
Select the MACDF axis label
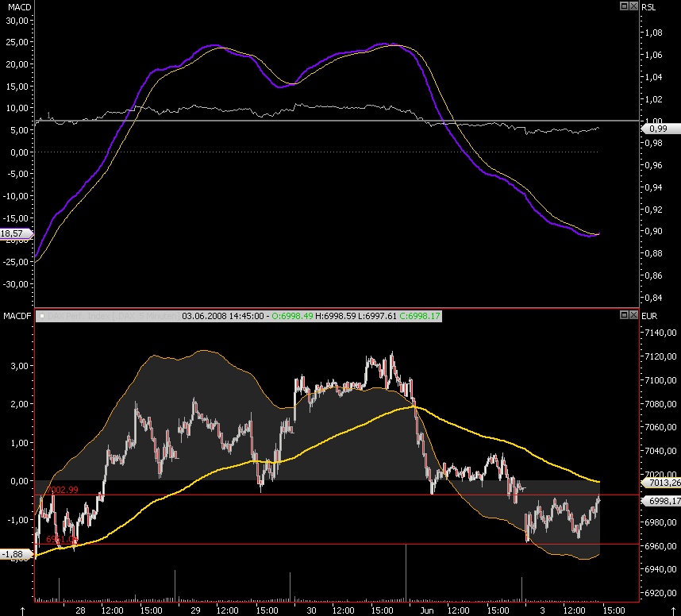point(17,316)
